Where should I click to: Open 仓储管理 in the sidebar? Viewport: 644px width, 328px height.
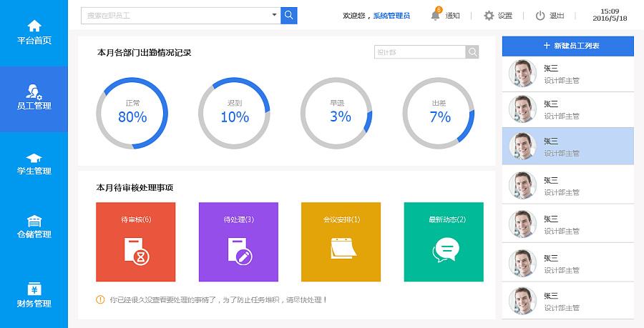tap(34, 227)
